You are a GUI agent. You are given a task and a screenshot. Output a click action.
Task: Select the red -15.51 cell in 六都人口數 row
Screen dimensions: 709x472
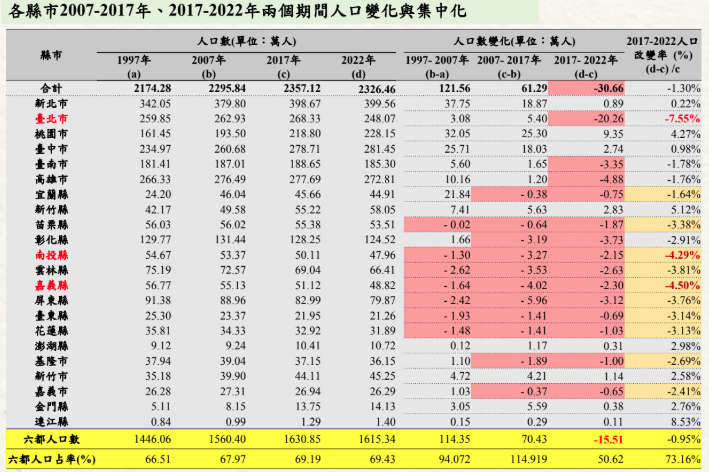point(607,439)
